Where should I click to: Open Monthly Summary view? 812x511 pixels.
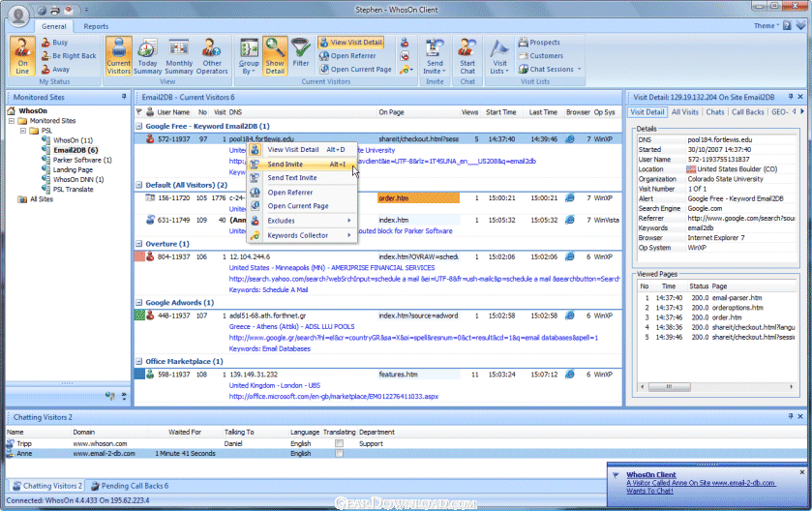tap(179, 56)
